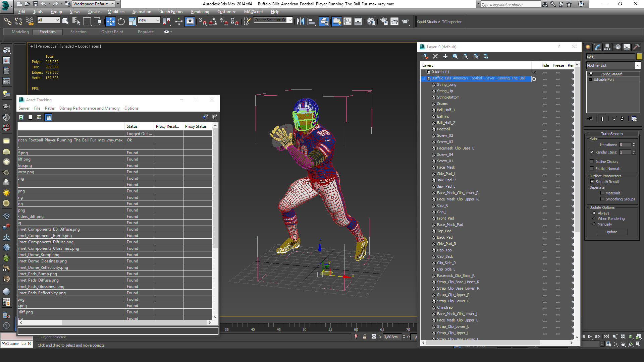Open Material Editor icon
Viewport: 644px width, 362px height.
point(371,22)
